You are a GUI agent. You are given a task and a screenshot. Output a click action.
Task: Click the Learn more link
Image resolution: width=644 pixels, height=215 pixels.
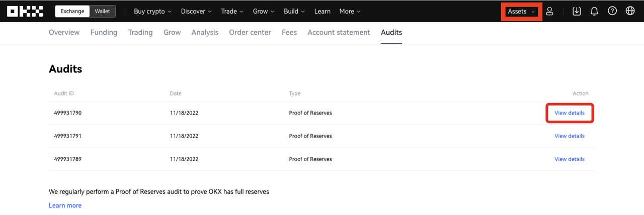tap(65, 205)
